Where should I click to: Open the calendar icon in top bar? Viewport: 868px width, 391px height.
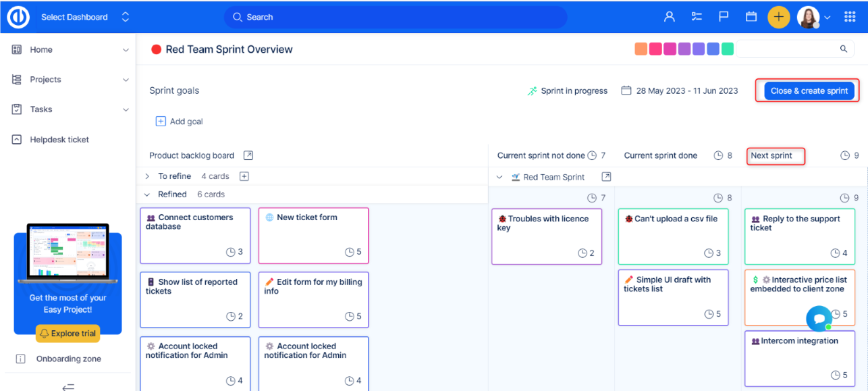click(751, 17)
